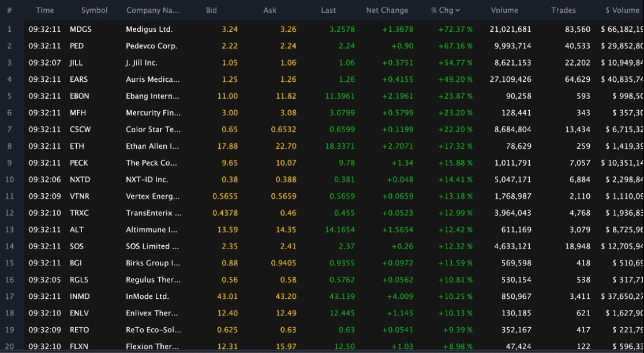Click the +49.20 % change value
The image size is (644, 353).
tap(455, 79)
